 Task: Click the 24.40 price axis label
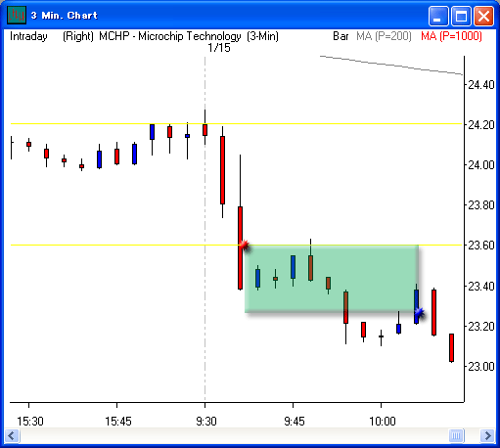[x=481, y=85]
